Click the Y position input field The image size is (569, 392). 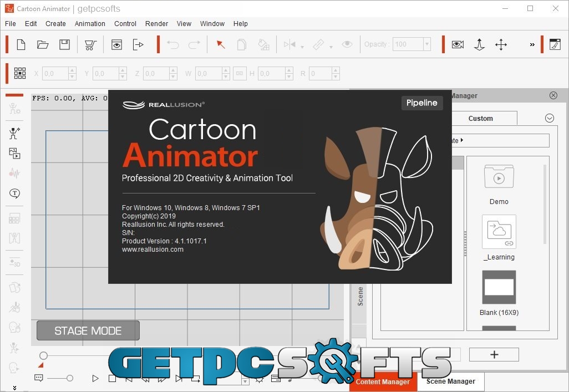[105, 73]
